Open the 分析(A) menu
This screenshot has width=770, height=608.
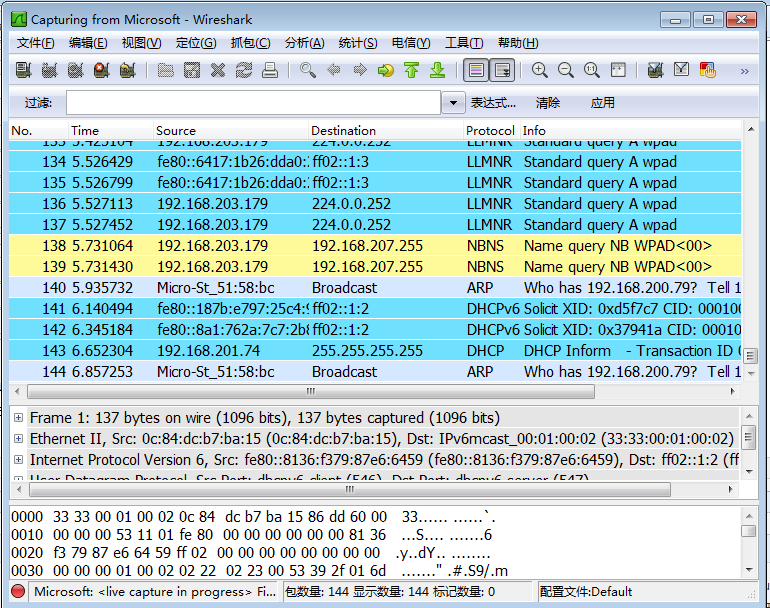304,43
